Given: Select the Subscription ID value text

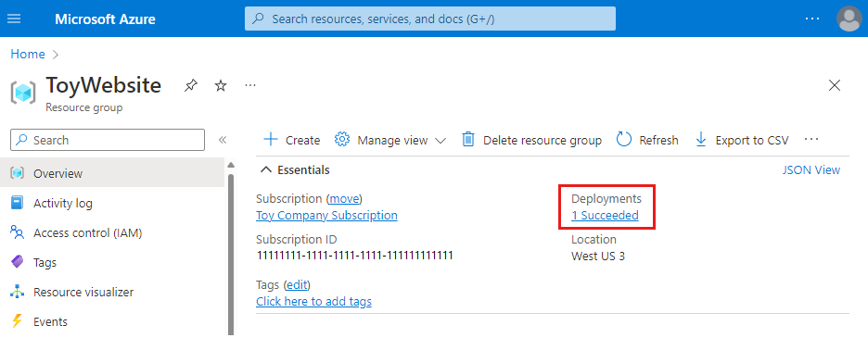Looking at the screenshot, I should (355, 256).
